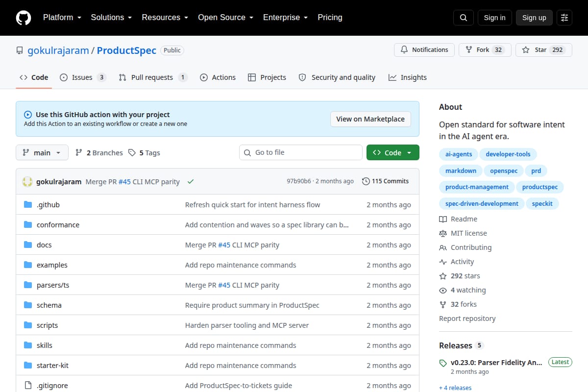
Task: Open commit 'Require product summary in ProductSpec'
Action: pyautogui.click(x=252, y=305)
